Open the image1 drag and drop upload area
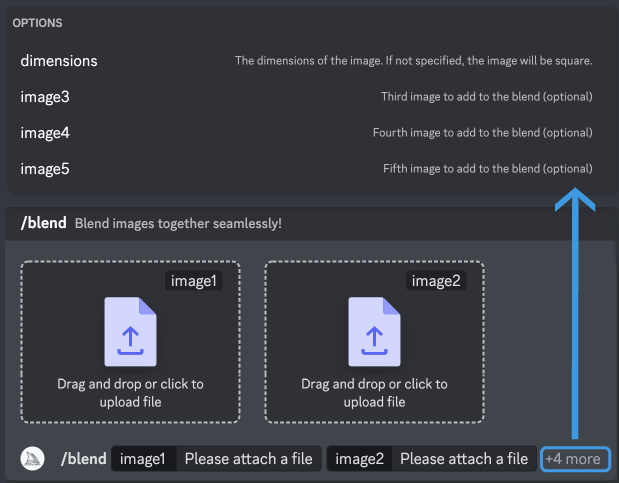The height and width of the screenshot is (483, 619). click(130, 342)
